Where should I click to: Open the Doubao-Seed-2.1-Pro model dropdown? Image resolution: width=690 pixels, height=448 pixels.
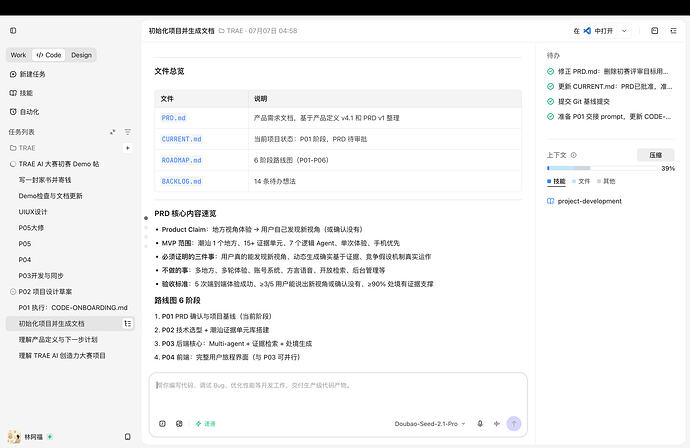click(429, 423)
